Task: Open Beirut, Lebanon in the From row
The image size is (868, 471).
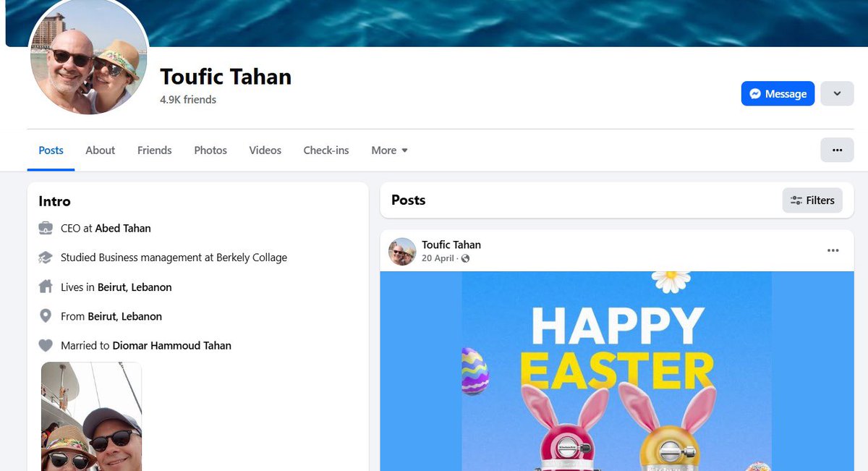Action: click(x=124, y=316)
